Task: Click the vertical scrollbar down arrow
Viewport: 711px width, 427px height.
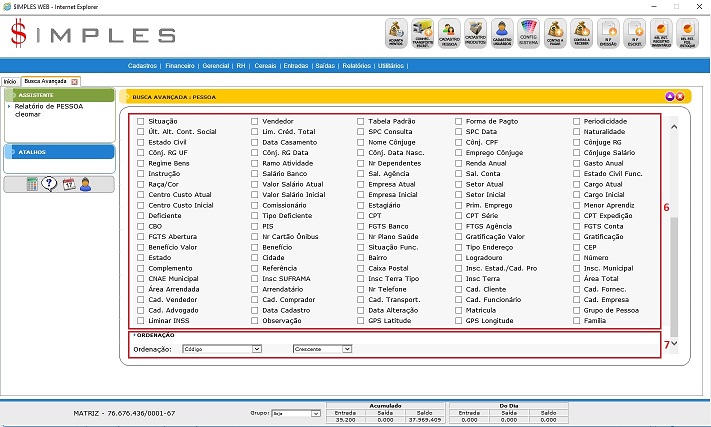Action: point(673,344)
